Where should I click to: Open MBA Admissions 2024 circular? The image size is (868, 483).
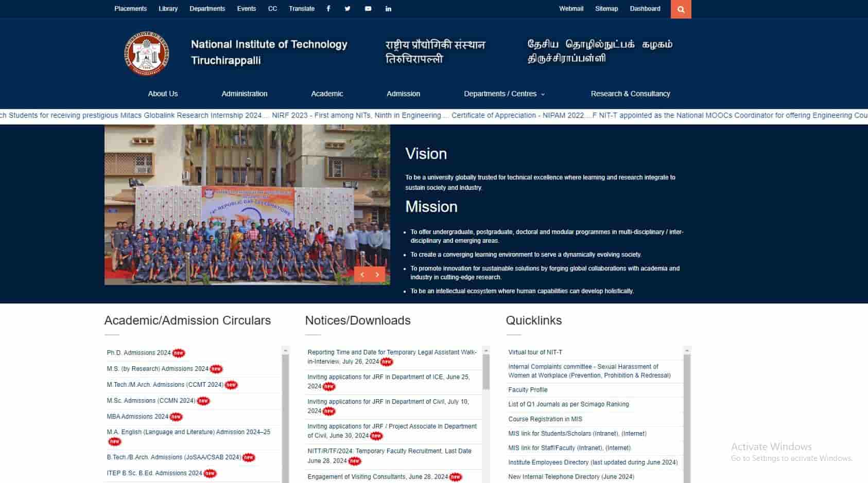point(137,417)
